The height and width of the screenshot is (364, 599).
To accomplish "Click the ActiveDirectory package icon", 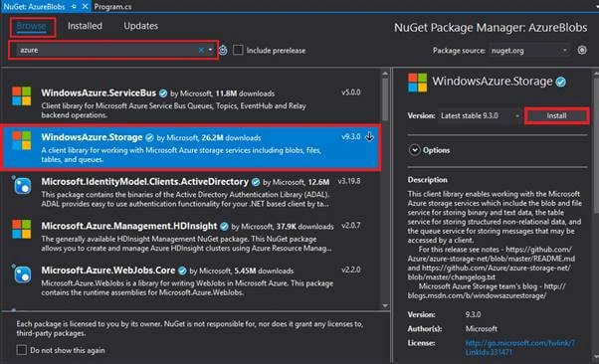I will 22,186.
